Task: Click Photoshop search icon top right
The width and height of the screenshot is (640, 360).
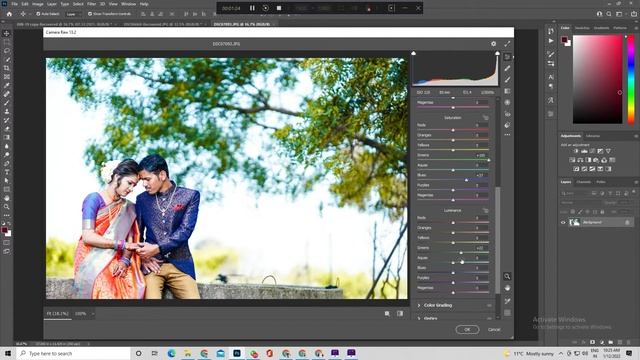Action: pyautogui.click(x=609, y=14)
